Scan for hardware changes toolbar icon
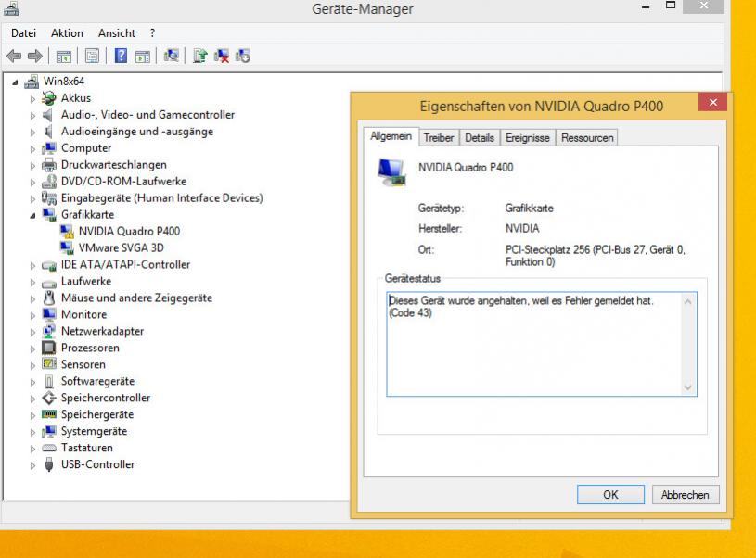Image resolution: width=756 pixels, height=558 pixels. point(172,56)
